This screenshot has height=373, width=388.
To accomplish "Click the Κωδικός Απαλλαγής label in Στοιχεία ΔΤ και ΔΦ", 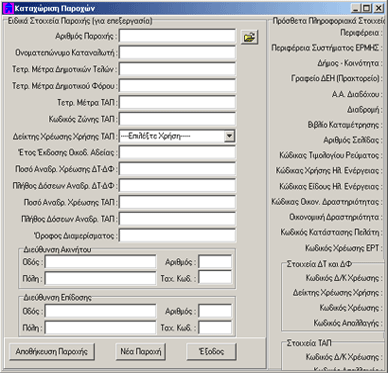I will [348, 323].
